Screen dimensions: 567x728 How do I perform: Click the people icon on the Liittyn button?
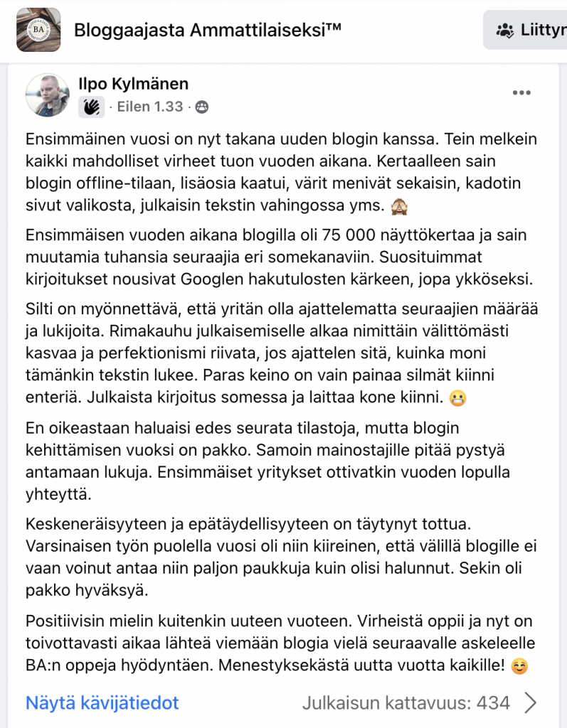505,30
